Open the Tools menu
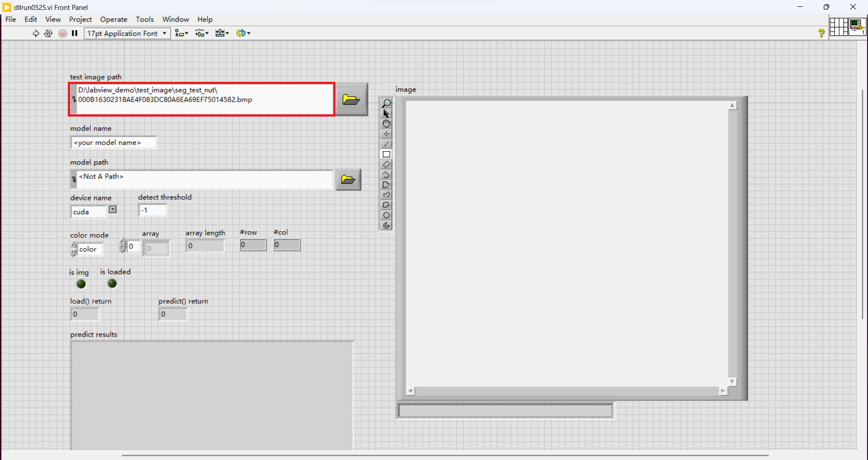This screenshot has height=460, width=868. pos(145,19)
